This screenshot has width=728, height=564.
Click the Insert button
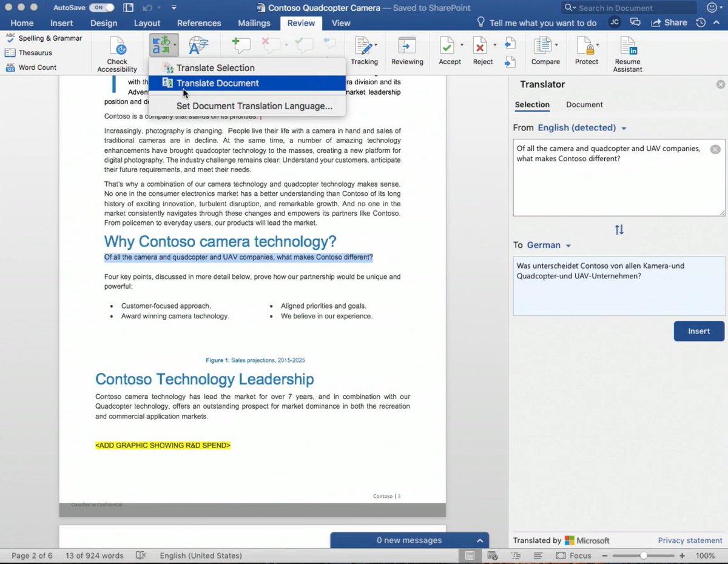pyautogui.click(x=699, y=331)
